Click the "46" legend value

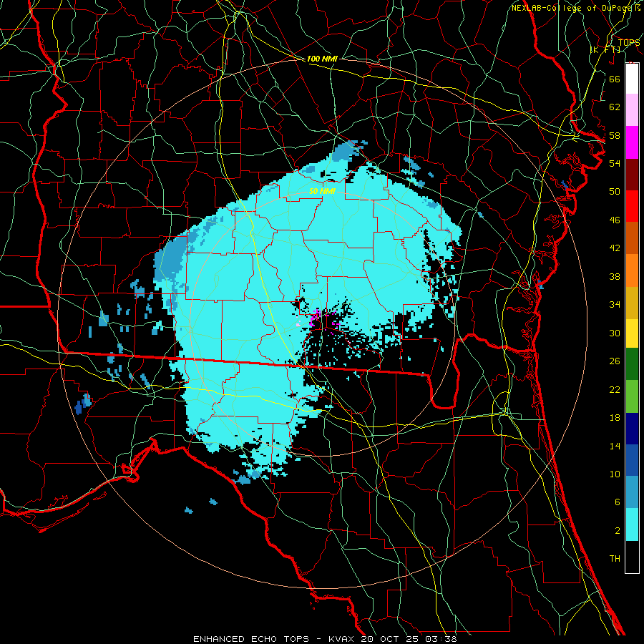pos(615,220)
